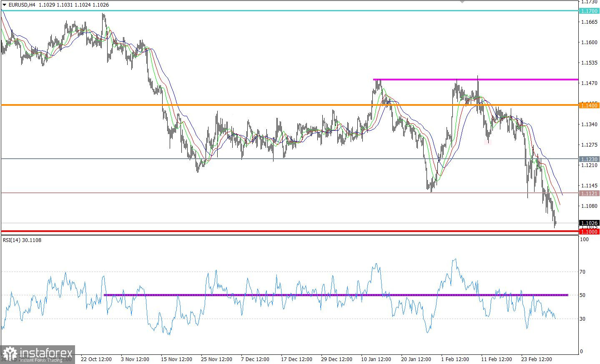Viewport: 600px width, 364px height.
Task: Click price axis label 1.1080
Action: (589, 206)
